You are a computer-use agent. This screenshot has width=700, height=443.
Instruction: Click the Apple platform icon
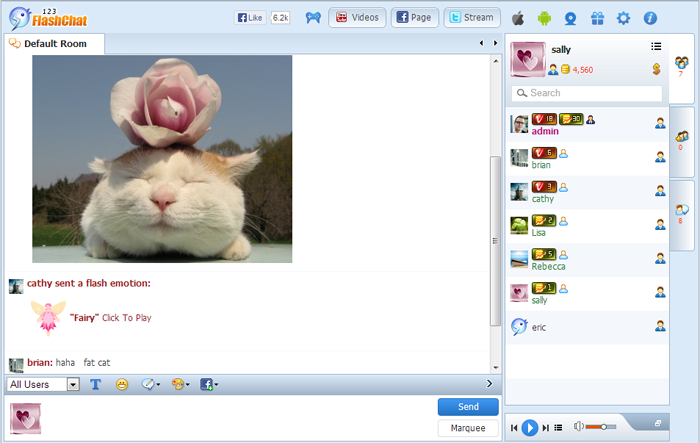[x=518, y=18]
